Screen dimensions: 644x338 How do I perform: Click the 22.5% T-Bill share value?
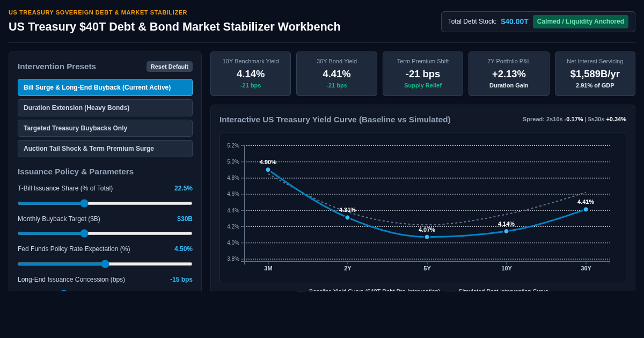(x=184, y=188)
